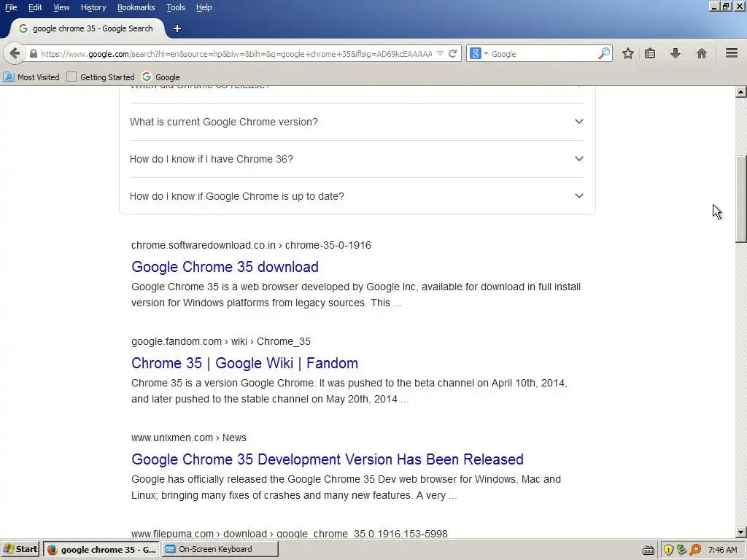The image size is (747, 560).
Task: Click the scrollbar down arrow
Action: [741, 532]
